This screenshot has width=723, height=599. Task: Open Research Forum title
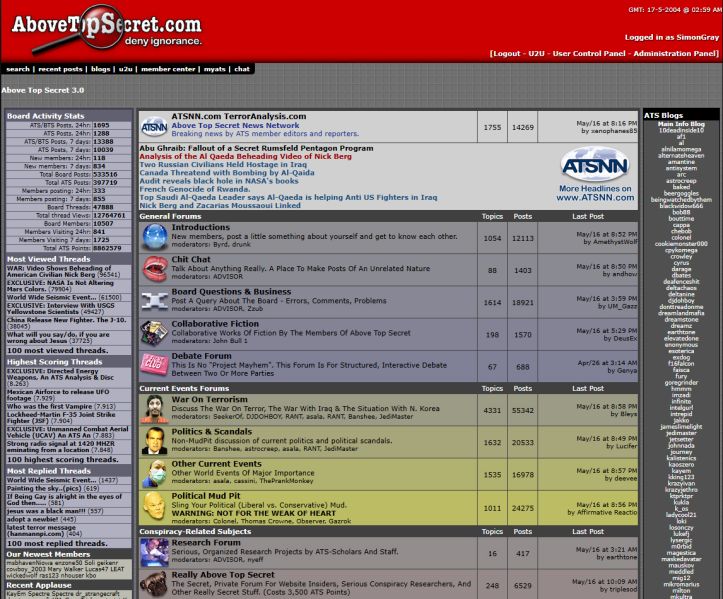206,543
